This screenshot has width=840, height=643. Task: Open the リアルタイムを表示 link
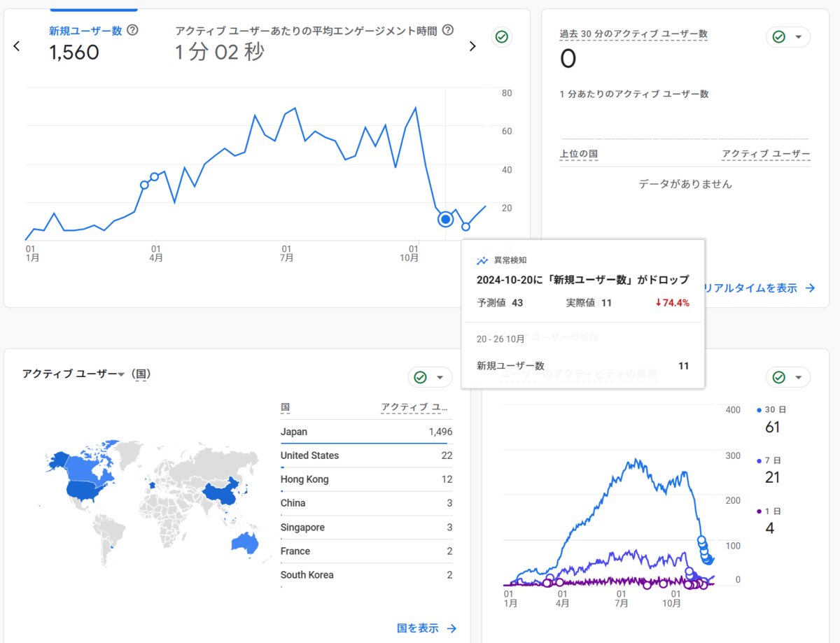click(x=759, y=288)
